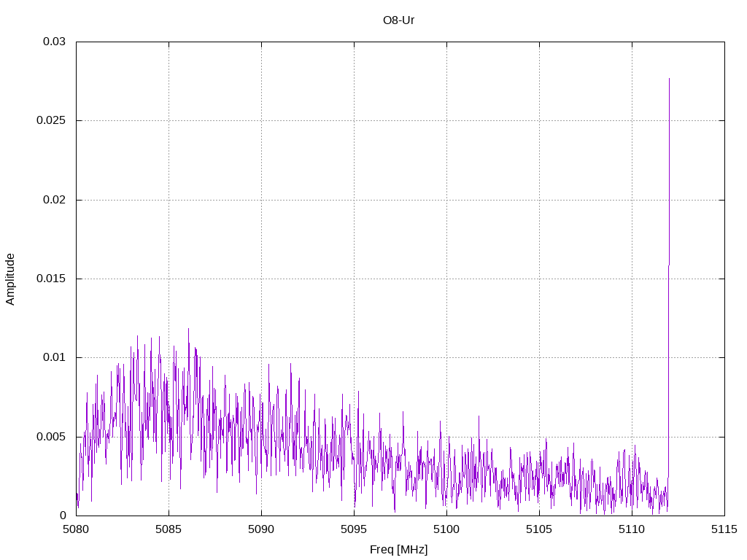This screenshot has width=747, height=560.
Task: Click x-axis tick label 5115
Action: point(724,529)
